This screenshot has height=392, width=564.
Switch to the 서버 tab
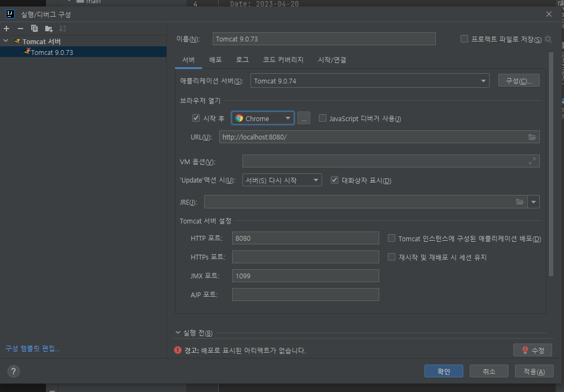tap(189, 60)
